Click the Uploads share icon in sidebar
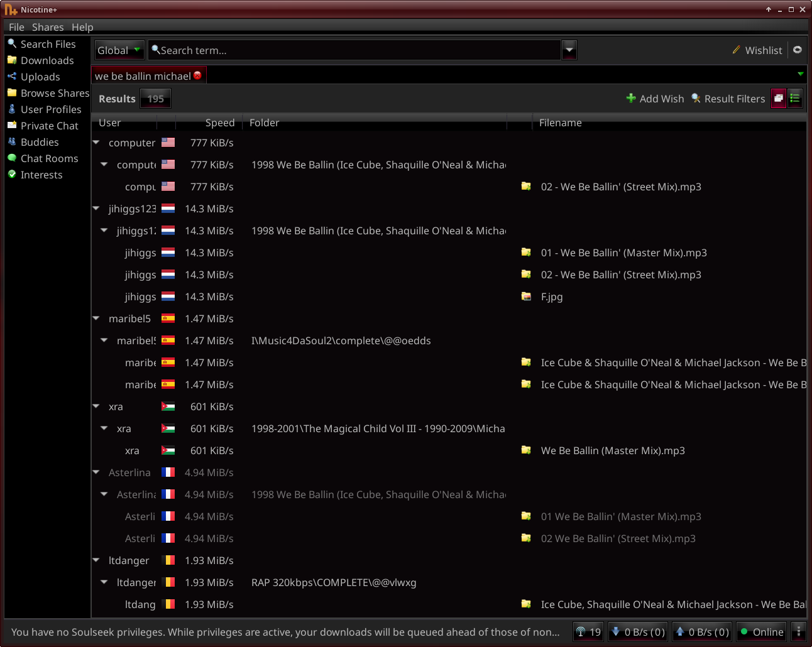 pos(12,77)
